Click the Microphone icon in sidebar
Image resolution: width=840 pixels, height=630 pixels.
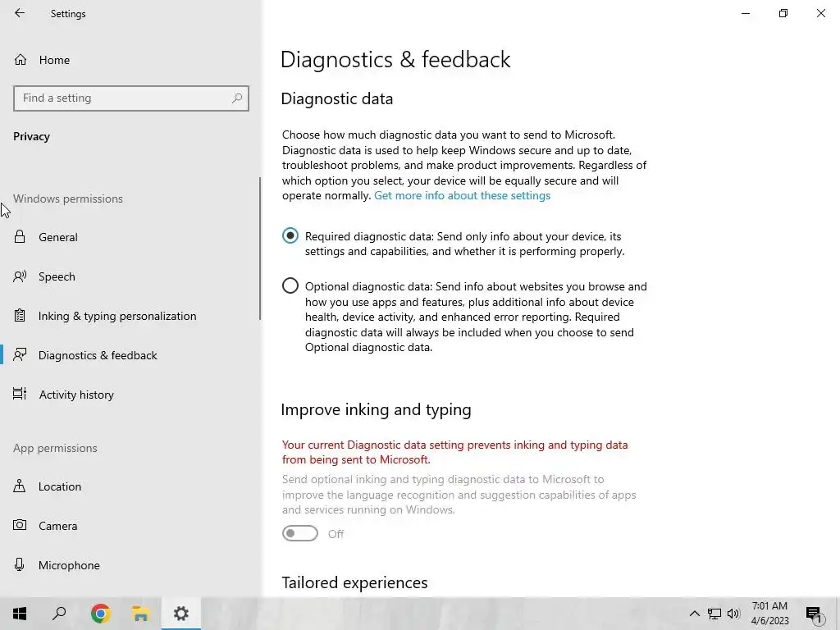point(20,564)
